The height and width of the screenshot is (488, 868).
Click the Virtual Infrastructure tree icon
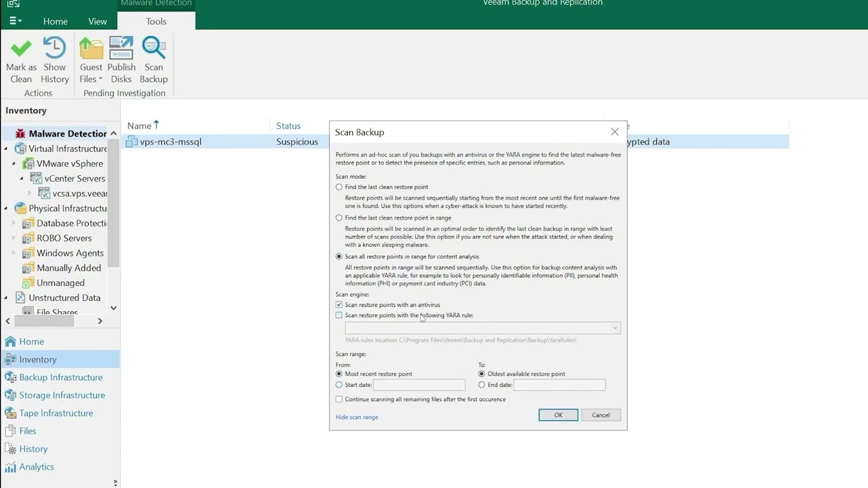20,148
